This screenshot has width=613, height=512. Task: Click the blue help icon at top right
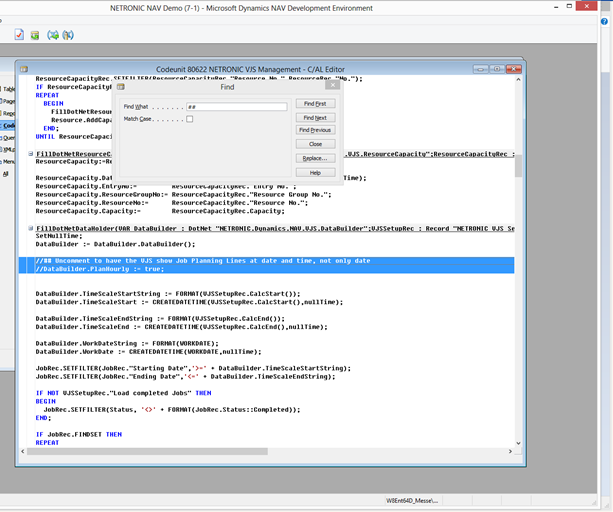pos(604,21)
